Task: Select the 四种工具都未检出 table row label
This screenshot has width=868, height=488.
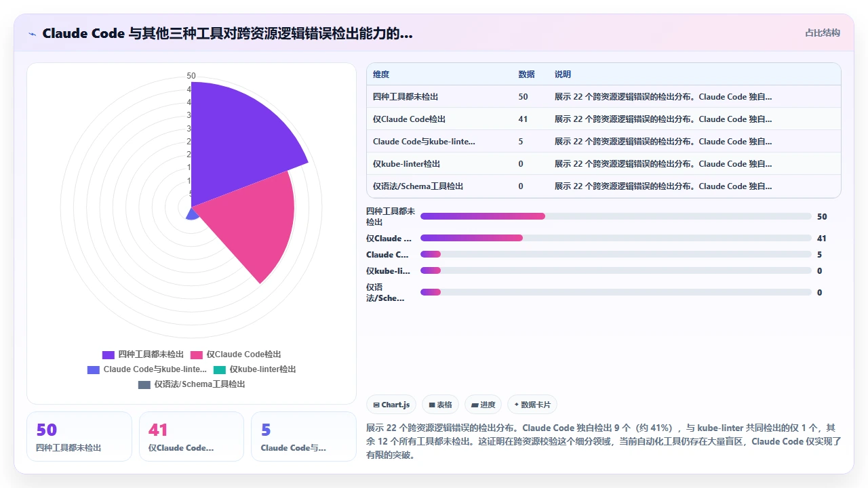Action: [406, 97]
